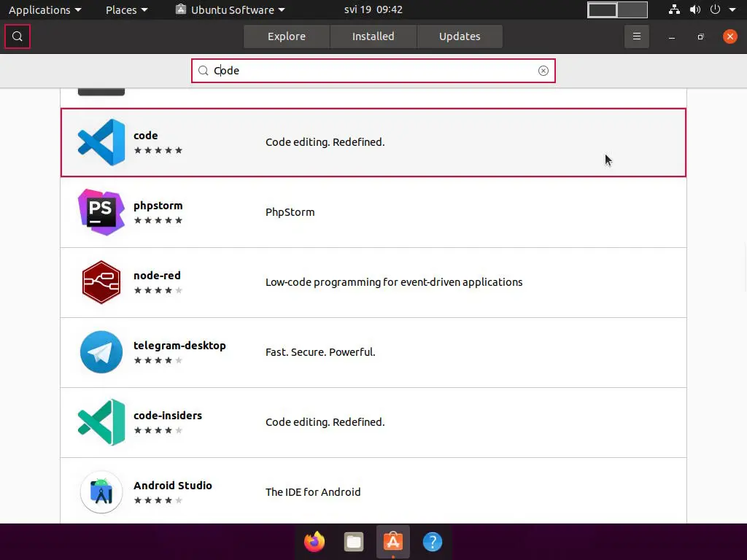
Task: Switch to the Explore tab
Action: 286,36
